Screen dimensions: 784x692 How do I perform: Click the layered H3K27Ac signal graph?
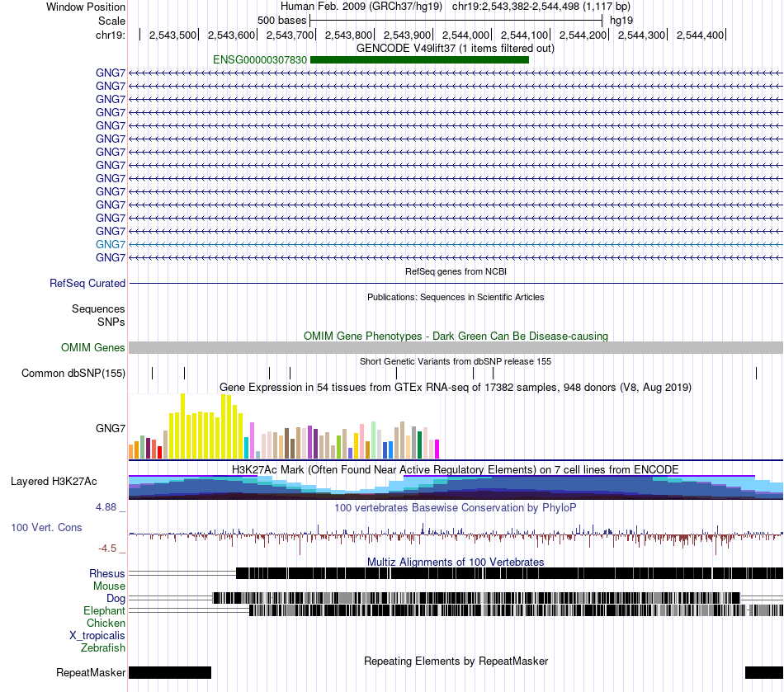click(456, 487)
